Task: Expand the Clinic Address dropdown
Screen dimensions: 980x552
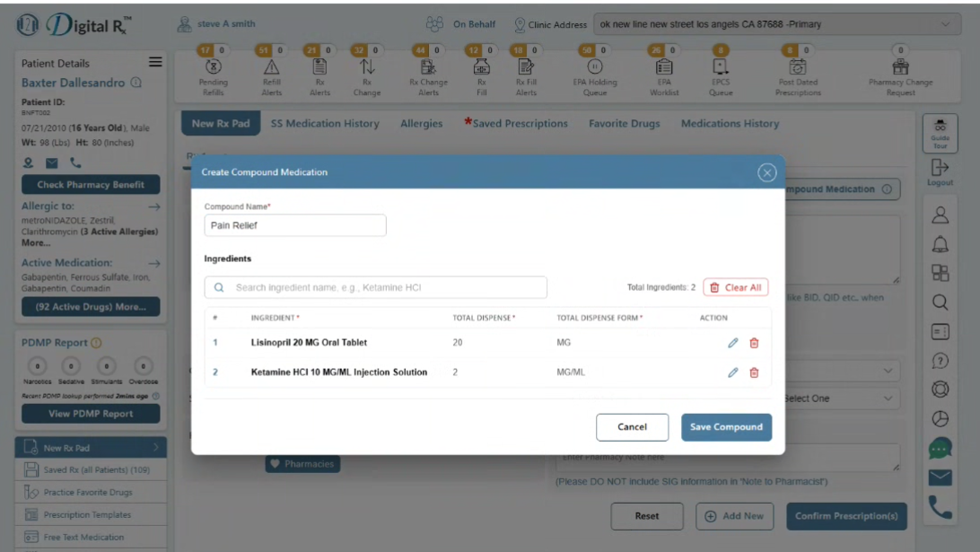Action: 777,24
